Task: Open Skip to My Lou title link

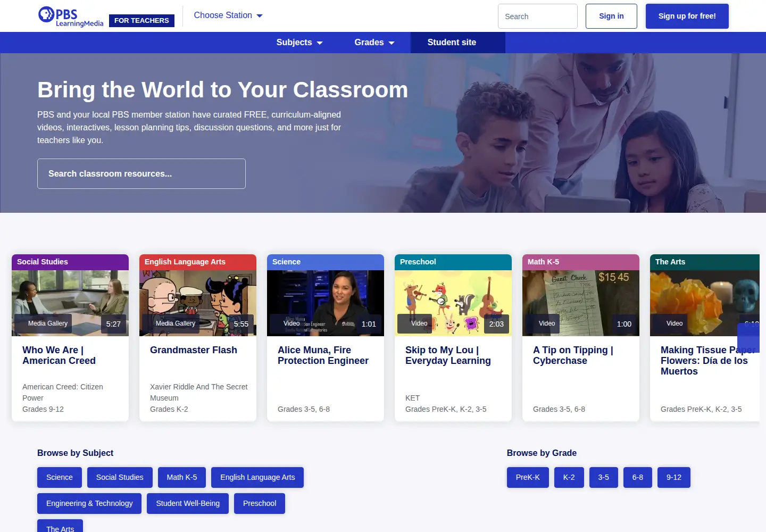Action: coord(448,355)
